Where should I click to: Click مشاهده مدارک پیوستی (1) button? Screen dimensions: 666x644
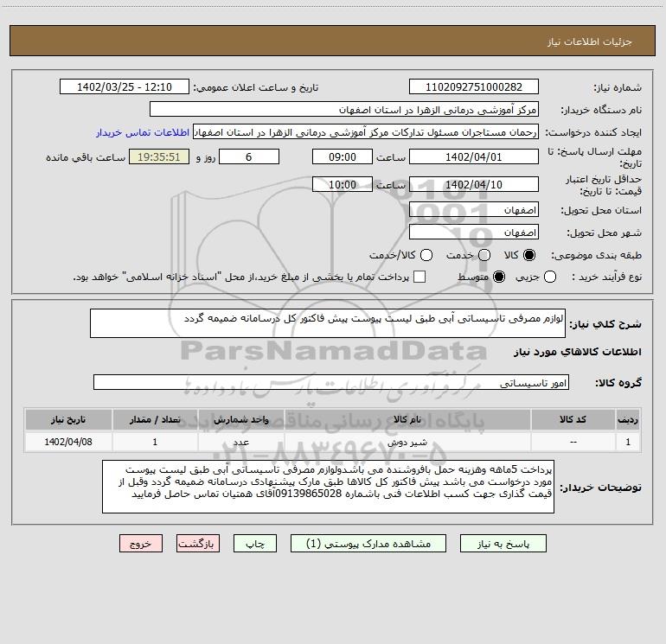point(368,544)
